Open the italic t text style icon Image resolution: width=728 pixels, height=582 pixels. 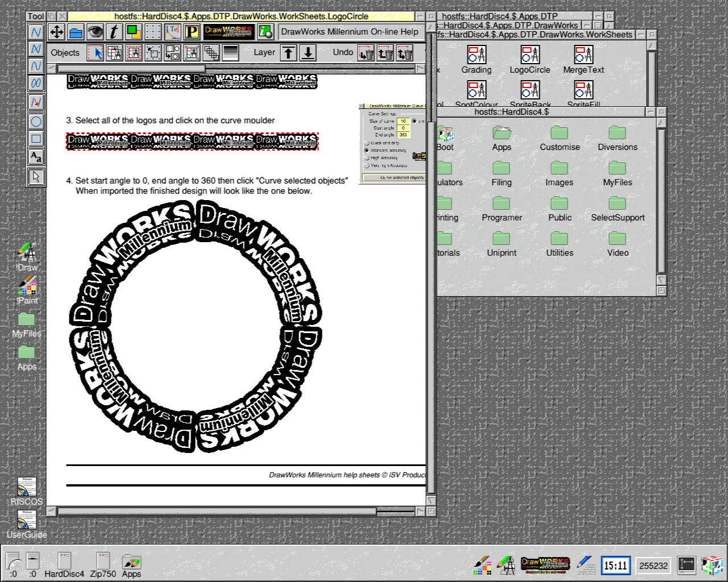(x=114, y=32)
